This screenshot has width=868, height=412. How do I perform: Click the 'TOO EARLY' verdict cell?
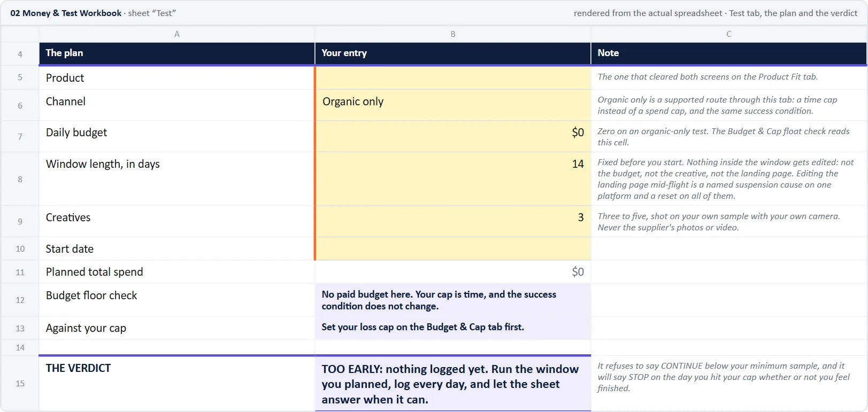click(x=453, y=383)
